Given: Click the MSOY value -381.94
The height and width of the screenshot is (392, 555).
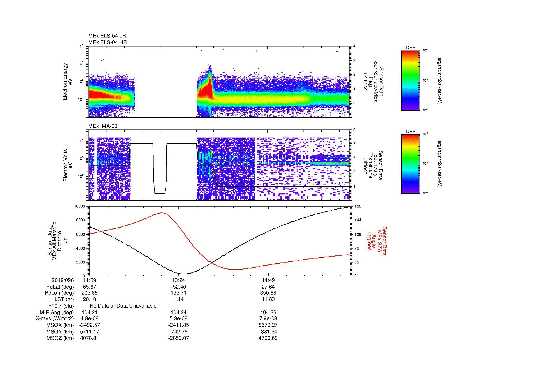Looking at the screenshot, I should pos(268,332).
